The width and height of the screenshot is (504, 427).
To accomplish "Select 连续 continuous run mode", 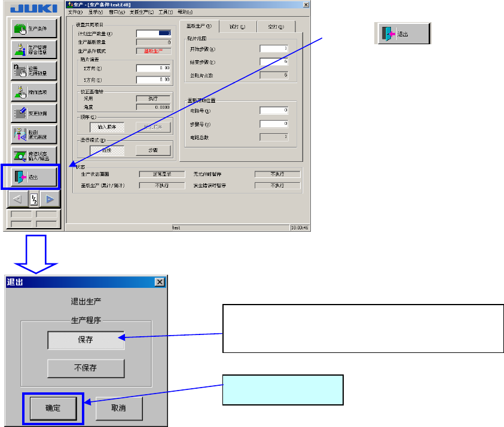I will pyautogui.click(x=107, y=150).
